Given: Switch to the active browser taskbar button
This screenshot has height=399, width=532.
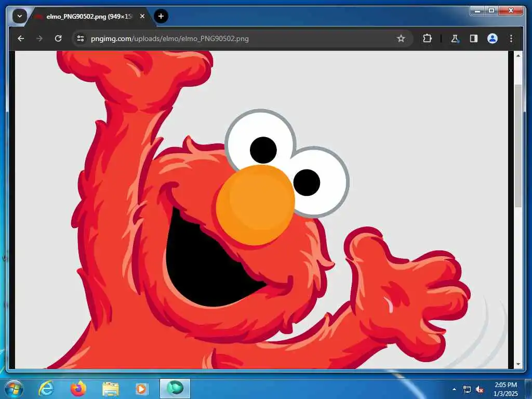Looking at the screenshot, I should coord(175,389).
